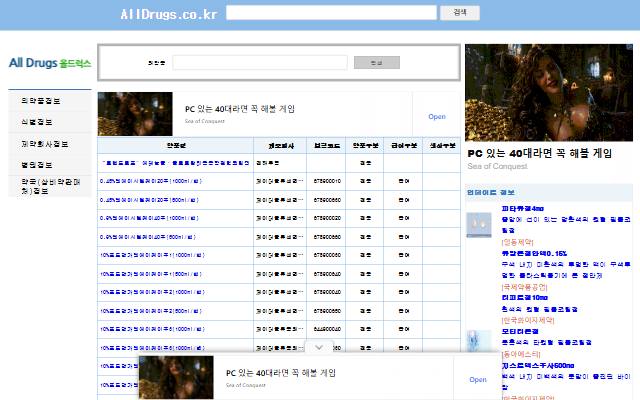Open 의약품정보 in the sidebar menu

tap(40, 101)
